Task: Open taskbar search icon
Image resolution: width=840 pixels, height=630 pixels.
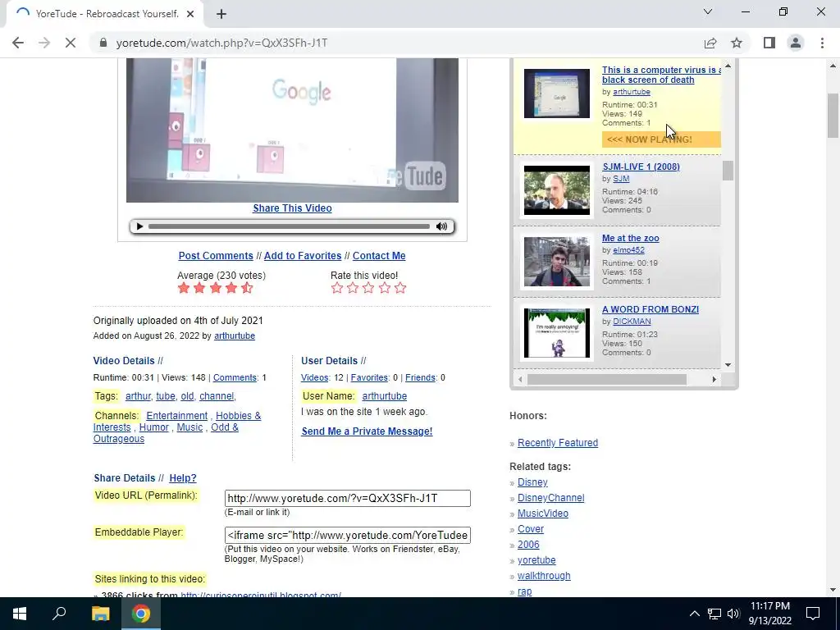Action: [59, 614]
